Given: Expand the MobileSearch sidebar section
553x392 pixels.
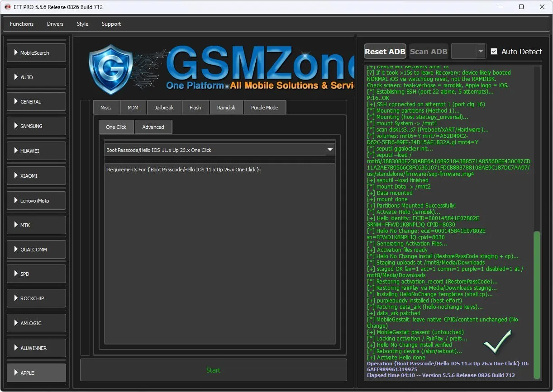Looking at the screenshot, I should [36, 53].
